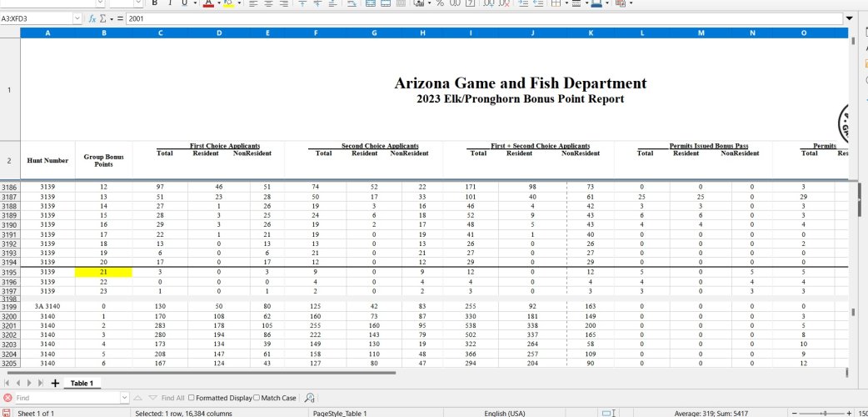This screenshot has width=868, height=417.
Task: Click the Select All corner box
Action: pyautogui.click(x=10, y=33)
